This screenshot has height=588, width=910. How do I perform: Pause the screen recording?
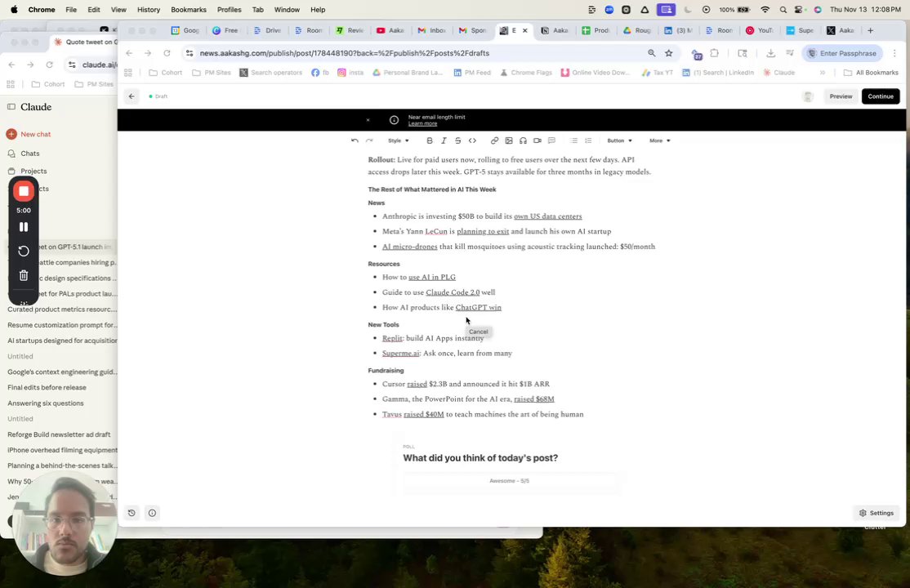(x=24, y=227)
